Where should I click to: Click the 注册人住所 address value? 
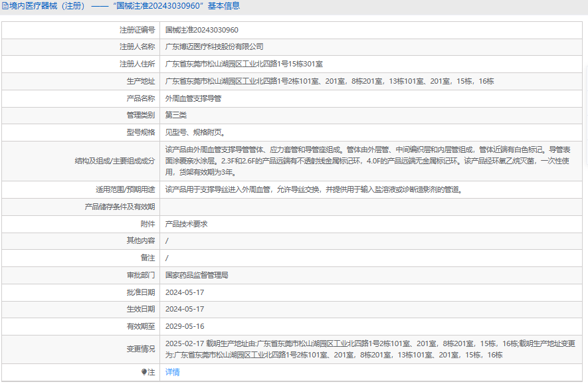[243, 64]
